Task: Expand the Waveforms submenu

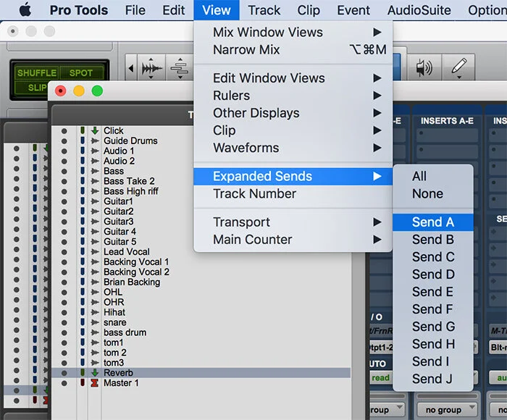Action: (x=293, y=148)
